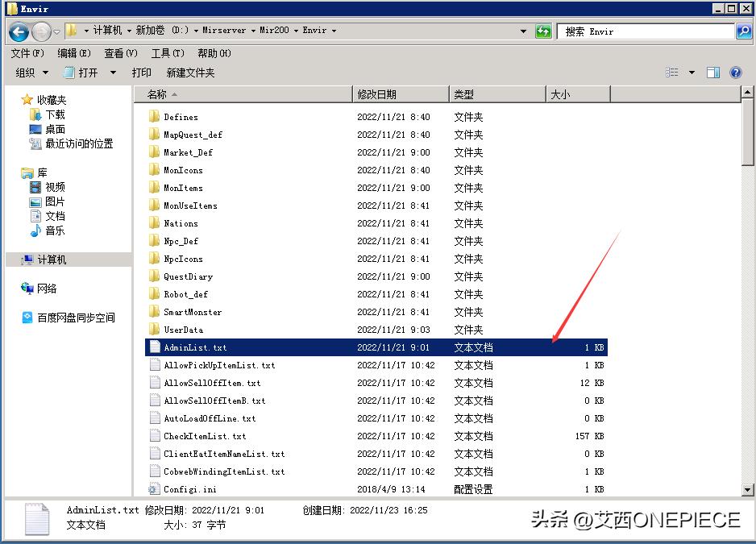Open the 音乐 library icon
This screenshot has height=544, width=756.
(35, 230)
